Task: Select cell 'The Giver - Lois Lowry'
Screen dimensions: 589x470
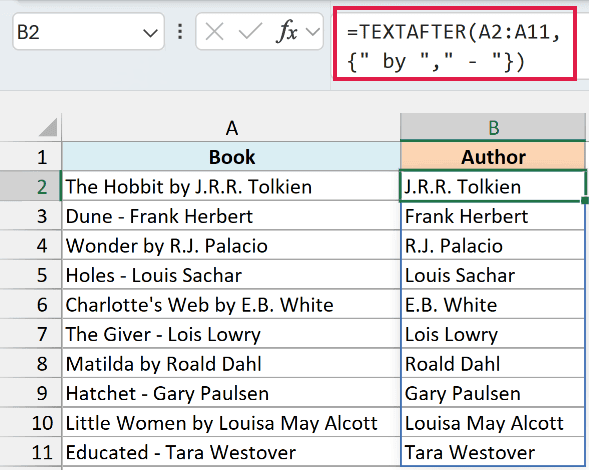Action: (x=231, y=334)
